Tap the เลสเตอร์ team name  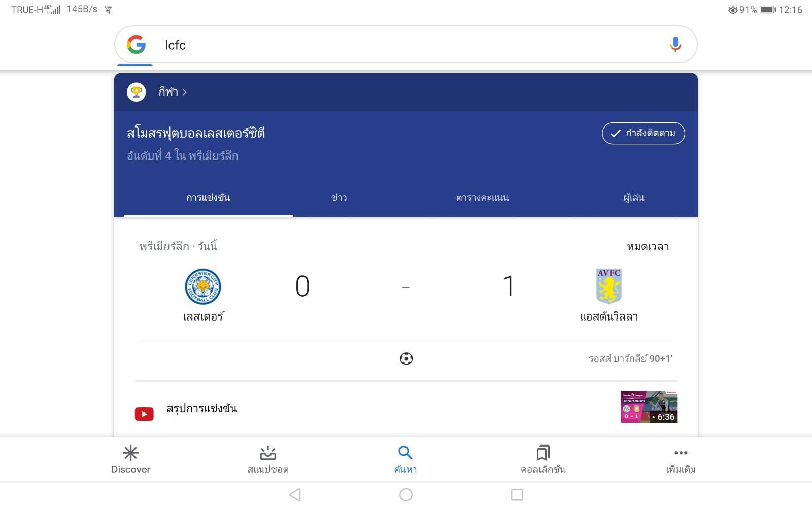[203, 316]
